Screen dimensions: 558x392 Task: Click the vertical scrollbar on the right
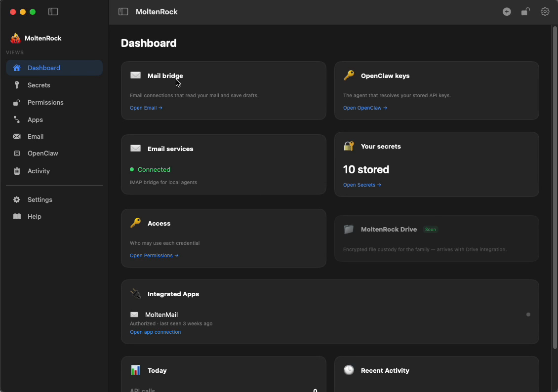click(x=555, y=187)
